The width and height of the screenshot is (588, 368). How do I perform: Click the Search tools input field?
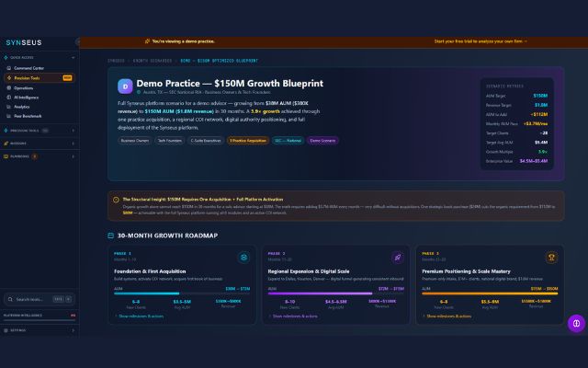point(39,299)
